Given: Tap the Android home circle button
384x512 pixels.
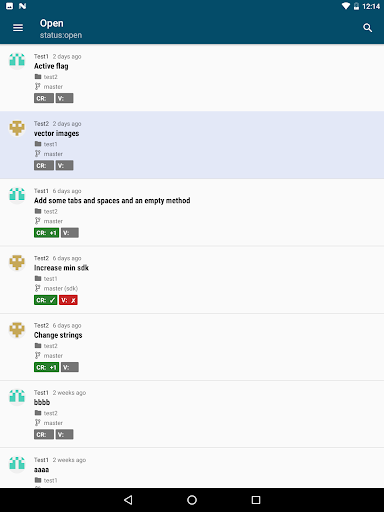Looking at the screenshot, I should [x=192, y=500].
